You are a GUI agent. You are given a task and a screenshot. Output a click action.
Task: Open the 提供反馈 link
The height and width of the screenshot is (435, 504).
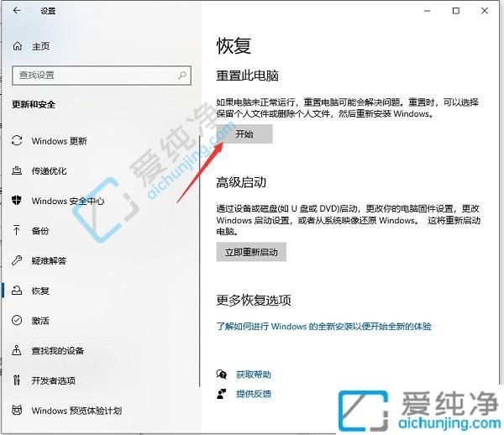(x=254, y=394)
